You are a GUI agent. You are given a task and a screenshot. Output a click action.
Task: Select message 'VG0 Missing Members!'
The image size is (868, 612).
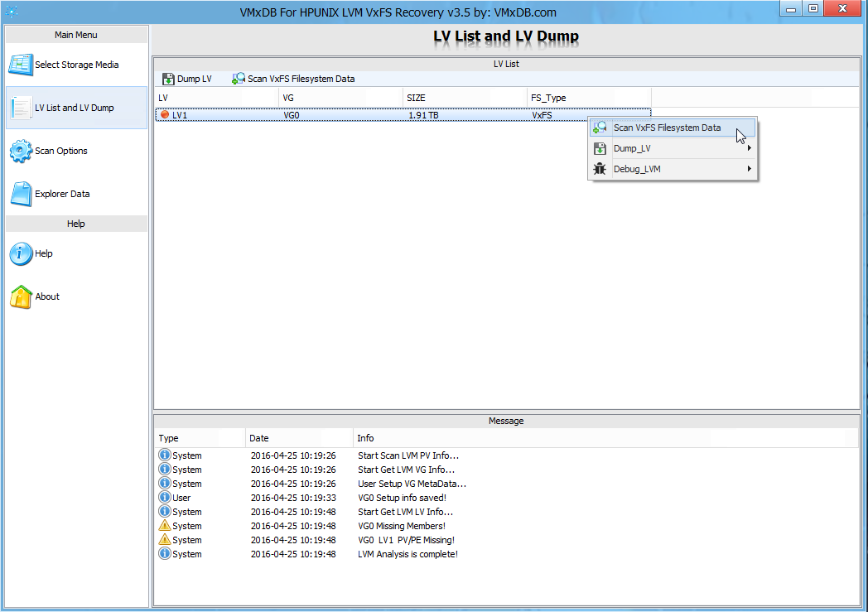pyautogui.click(x=402, y=526)
